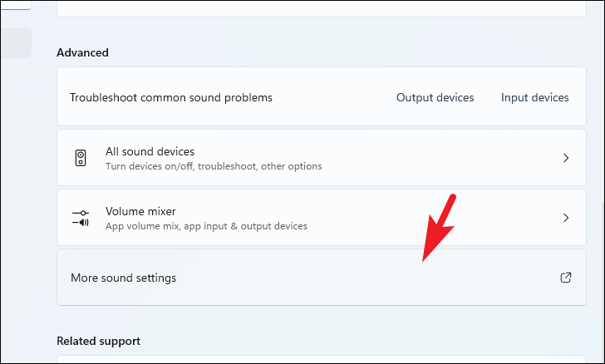Viewport: 605px width, 364px height.
Task: Expand All sound devices using its chevron
Action: (566, 158)
